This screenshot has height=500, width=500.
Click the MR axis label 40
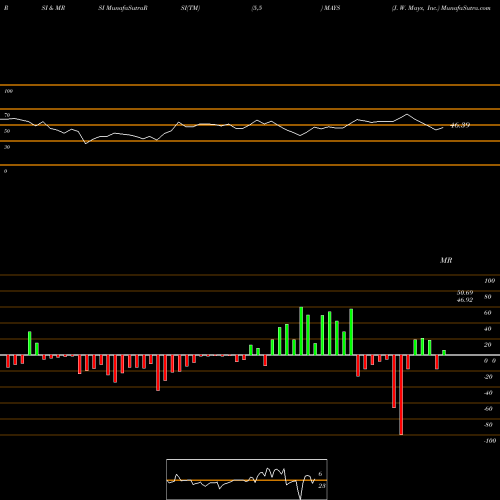[x=487, y=329]
